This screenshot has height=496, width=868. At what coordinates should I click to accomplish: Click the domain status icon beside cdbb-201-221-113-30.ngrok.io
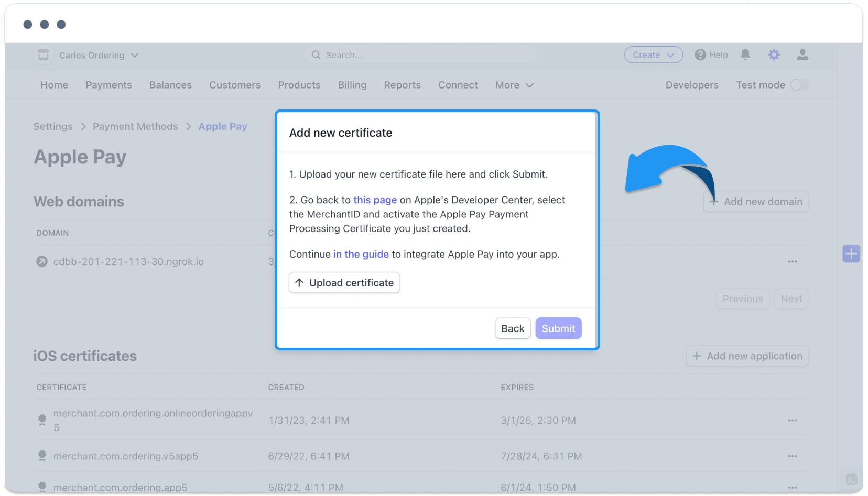click(42, 261)
